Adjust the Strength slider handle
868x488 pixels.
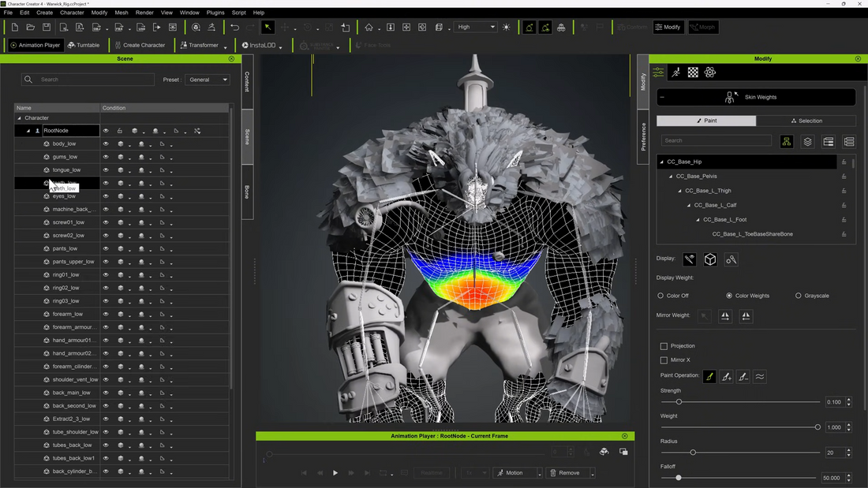click(x=679, y=402)
